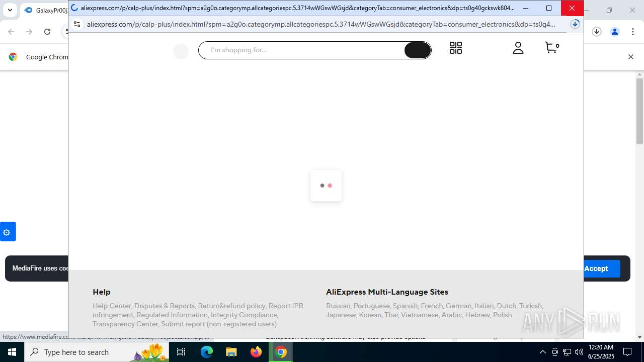644x362 pixels.
Task: Click taskbar "Type here to search" box
Action: pos(97,352)
